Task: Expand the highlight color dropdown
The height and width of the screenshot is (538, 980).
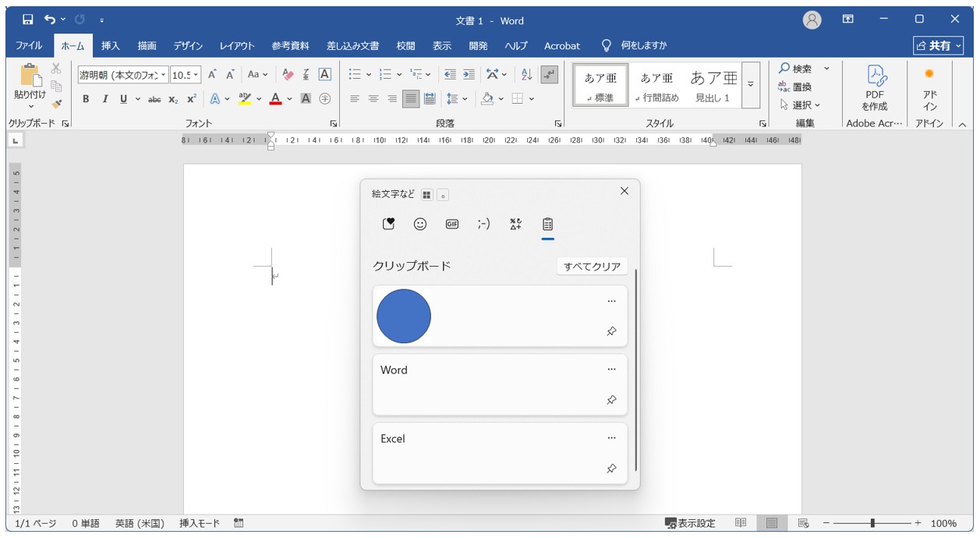Action: click(258, 99)
